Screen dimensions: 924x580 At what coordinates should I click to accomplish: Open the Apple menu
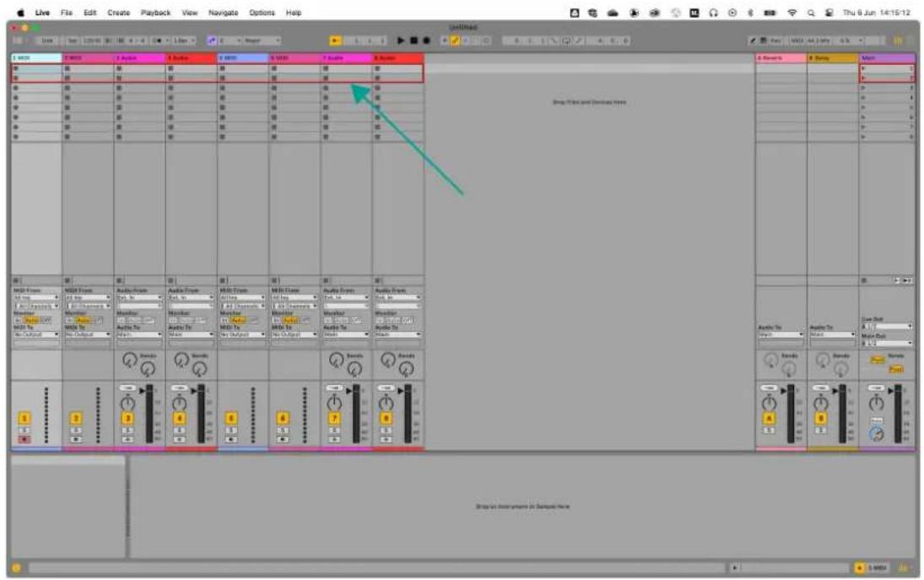coord(20,13)
